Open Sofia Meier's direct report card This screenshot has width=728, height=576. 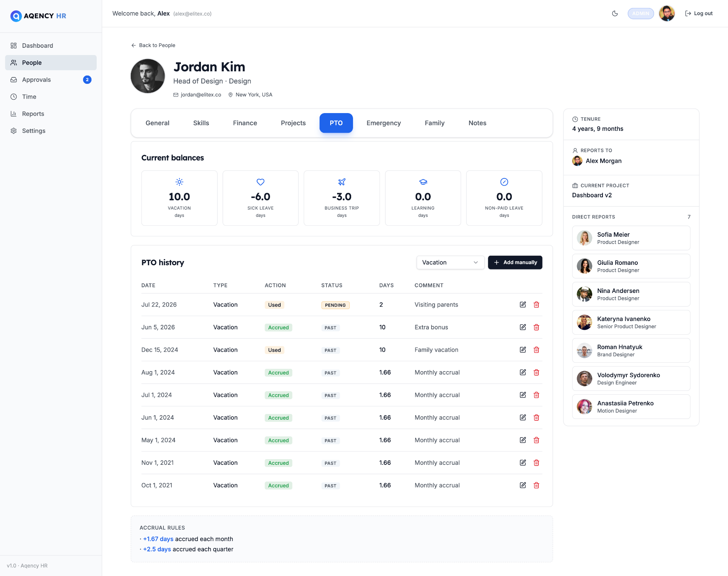(x=631, y=238)
